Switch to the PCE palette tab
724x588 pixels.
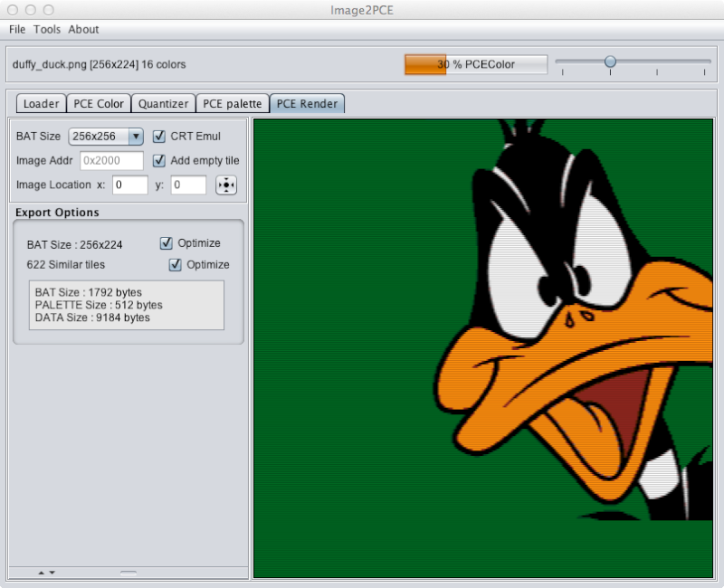tap(233, 103)
